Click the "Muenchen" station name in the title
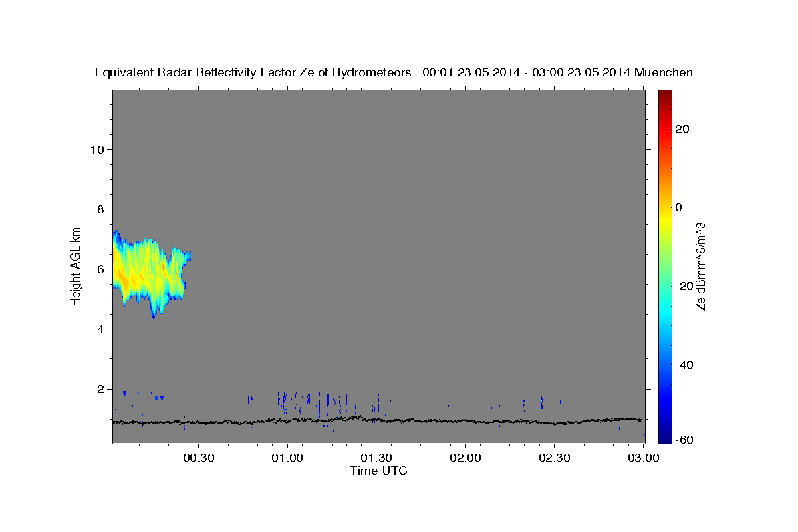The width and height of the screenshot is (798, 532). (664, 73)
